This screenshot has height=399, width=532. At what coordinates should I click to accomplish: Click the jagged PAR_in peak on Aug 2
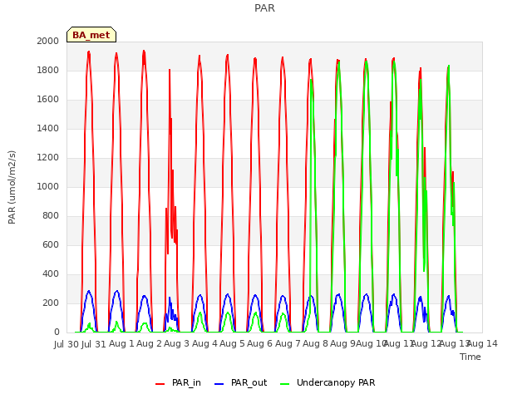point(170,70)
